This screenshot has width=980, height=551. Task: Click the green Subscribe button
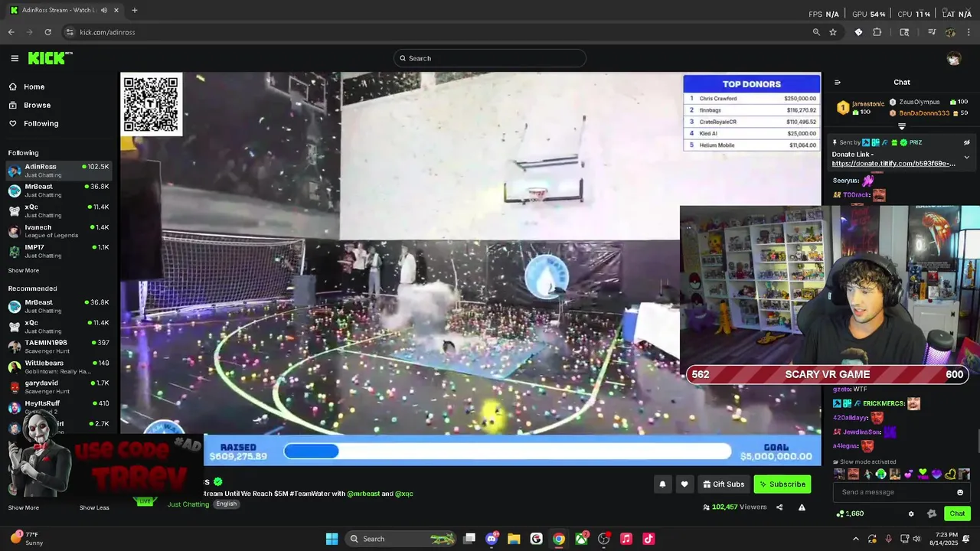pos(782,484)
